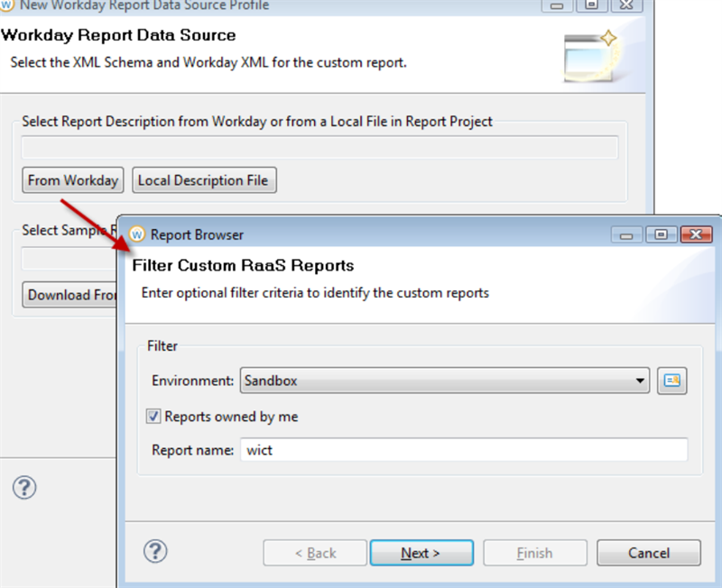Screen dimensions: 722x588
Task: Minimize the Data Source Profile window
Action: pos(557,5)
